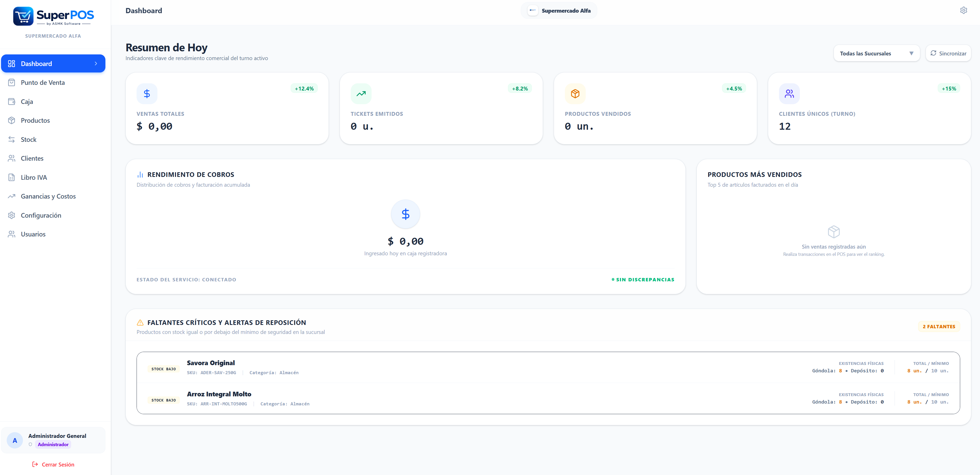Click Ingresado hoy en caja registradora caption
Viewport: 980px width, 475px height.
point(405,253)
